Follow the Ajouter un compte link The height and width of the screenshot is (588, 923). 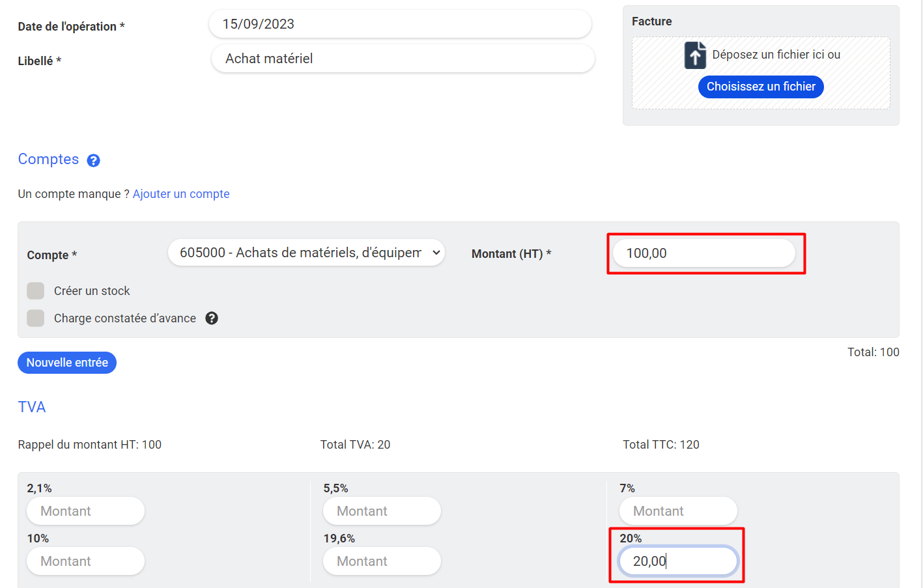(181, 194)
